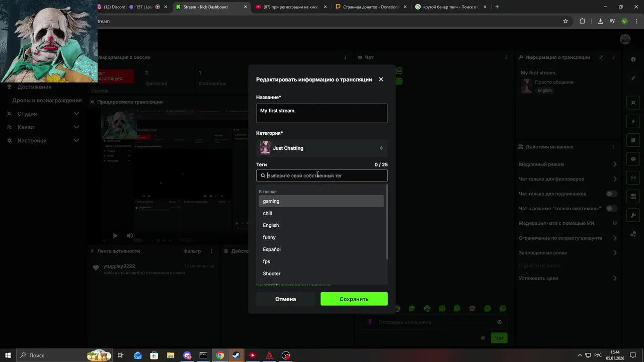The height and width of the screenshot is (362, 644).
Task: Open File Explorer from the taskbar
Action: point(171,355)
